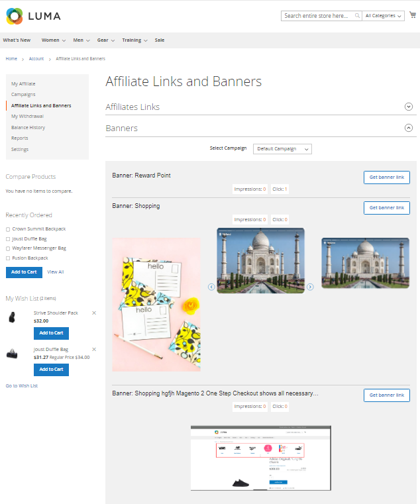The image size is (420, 504).
Task: Click the Go to Wish List link
Action: coord(22,385)
